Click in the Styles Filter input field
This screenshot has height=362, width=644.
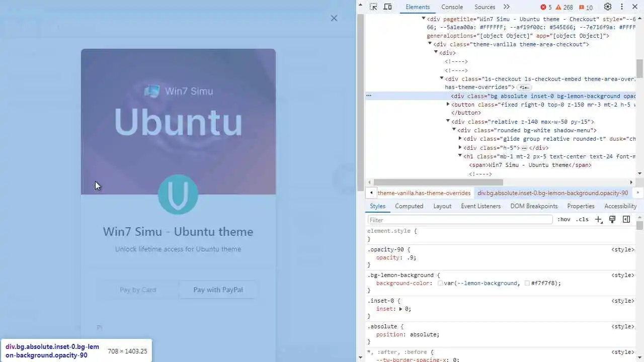tap(460, 220)
